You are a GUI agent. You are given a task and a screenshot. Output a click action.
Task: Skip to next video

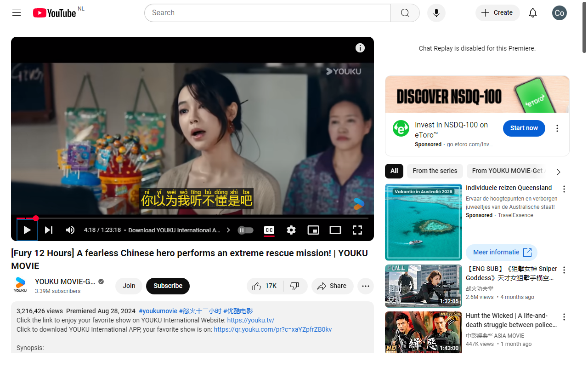pos(49,230)
